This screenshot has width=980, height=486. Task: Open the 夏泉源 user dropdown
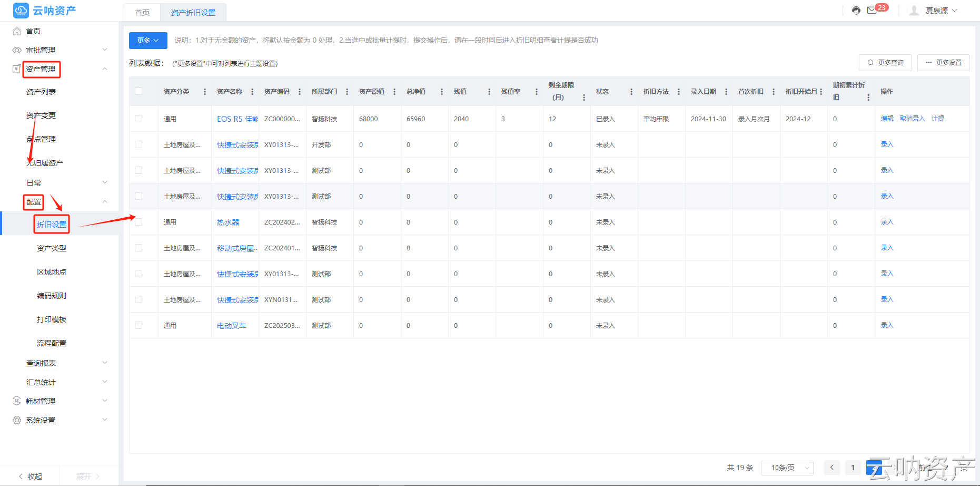[x=941, y=11]
